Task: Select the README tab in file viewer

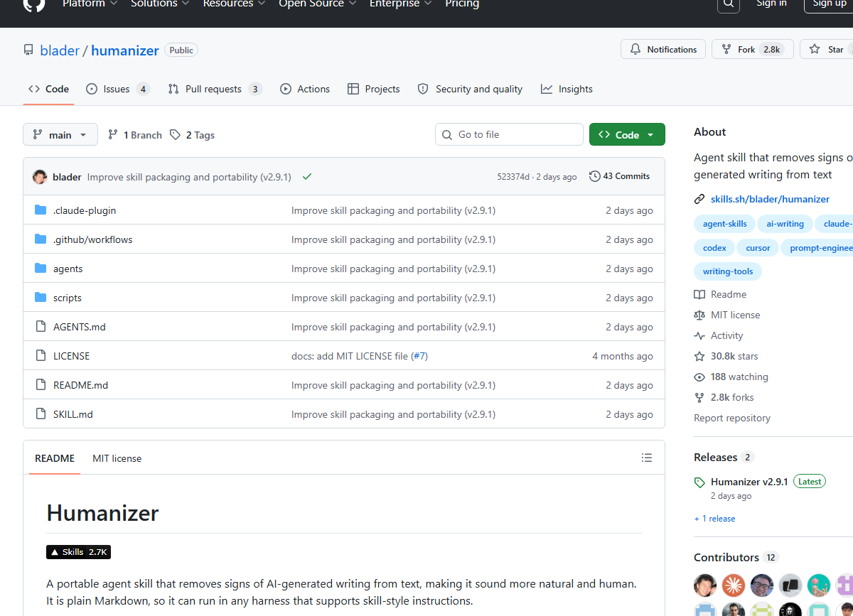Action: click(55, 458)
